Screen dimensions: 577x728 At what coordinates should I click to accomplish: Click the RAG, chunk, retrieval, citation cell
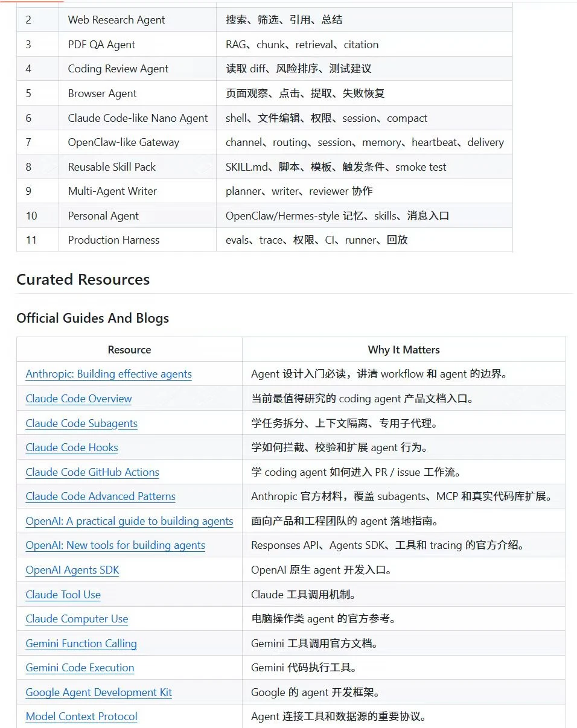pos(365,45)
